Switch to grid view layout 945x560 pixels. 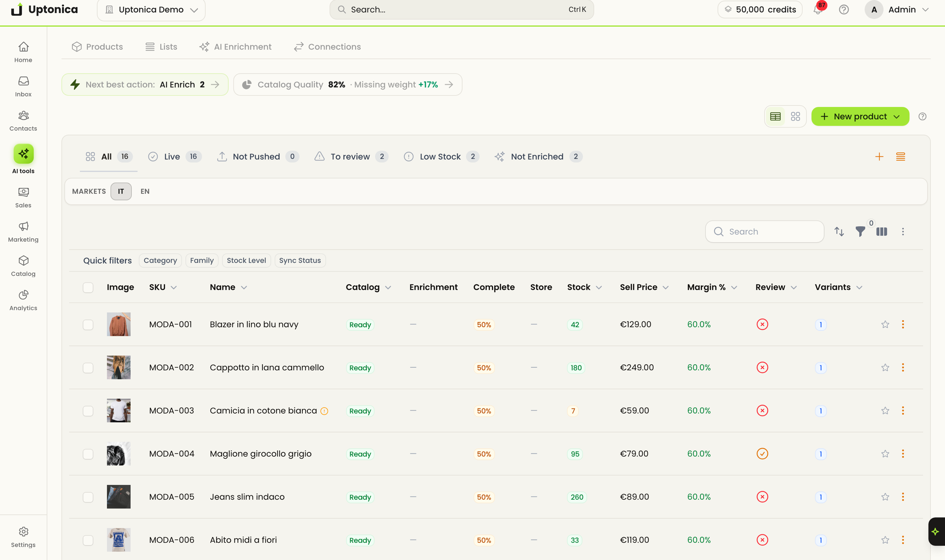coord(795,117)
